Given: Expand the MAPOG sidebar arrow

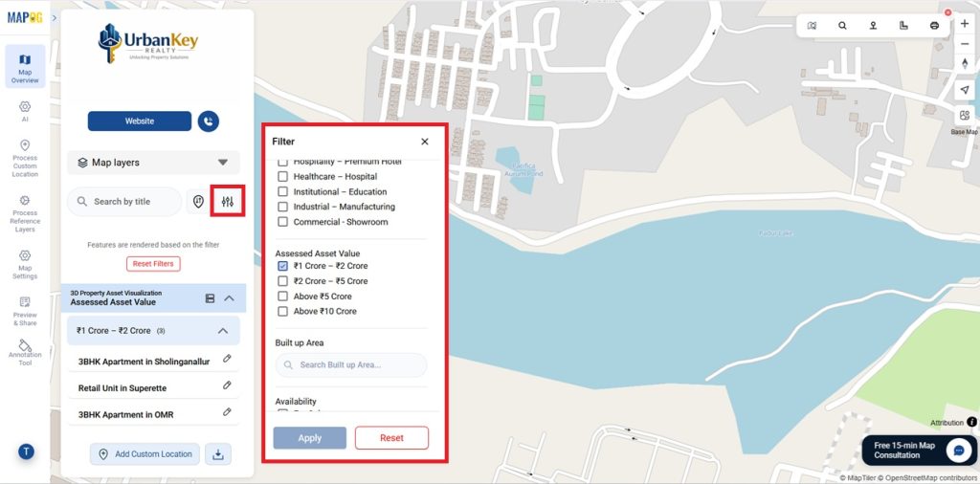Looking at the screenshot, I should [x=55, y=17].
